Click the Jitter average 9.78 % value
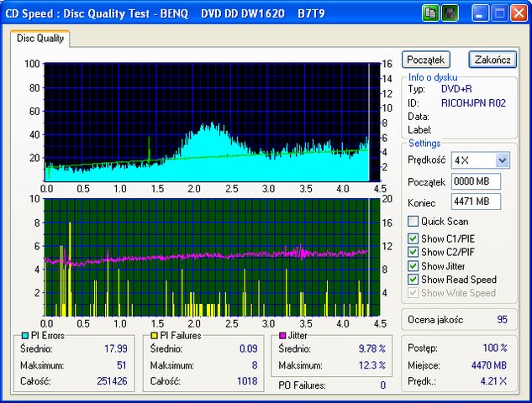The image size is (532, 403). (x=372, y=348)
